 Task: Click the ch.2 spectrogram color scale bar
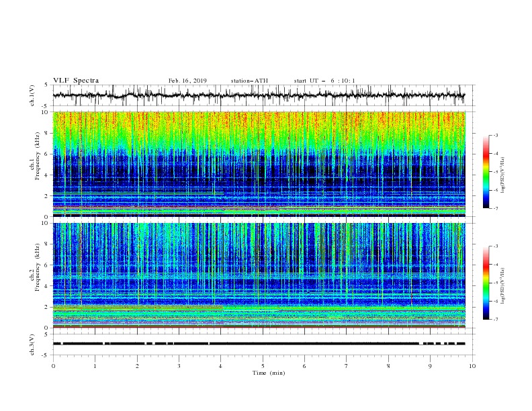(x=486, y=283)
